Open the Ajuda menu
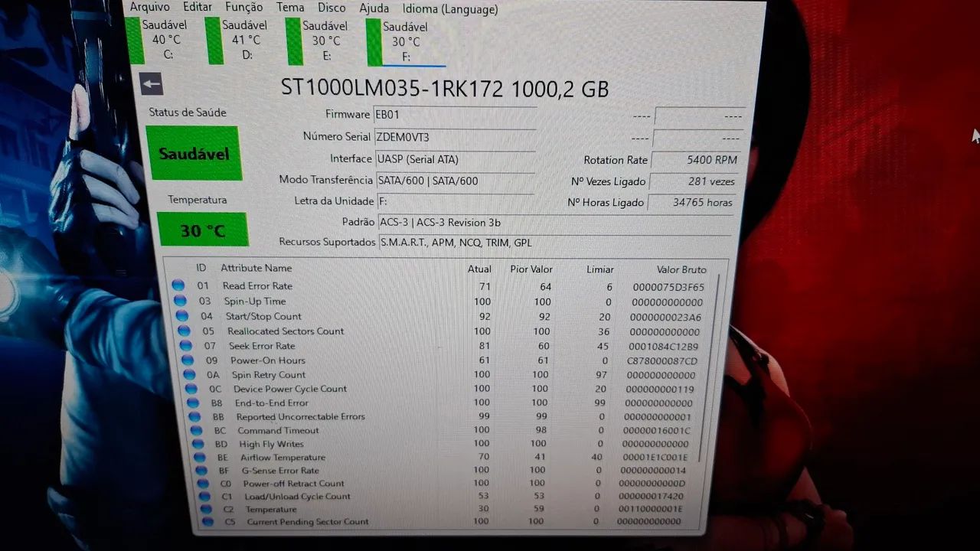The width and height of the screenshot is (980, 551). coord(374,8)
